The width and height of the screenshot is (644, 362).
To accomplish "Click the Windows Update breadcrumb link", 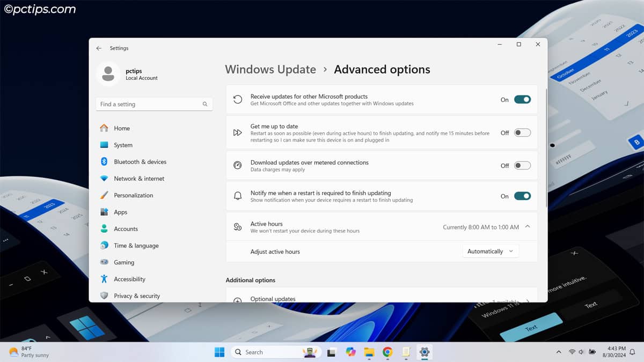I will coord(270,69).
